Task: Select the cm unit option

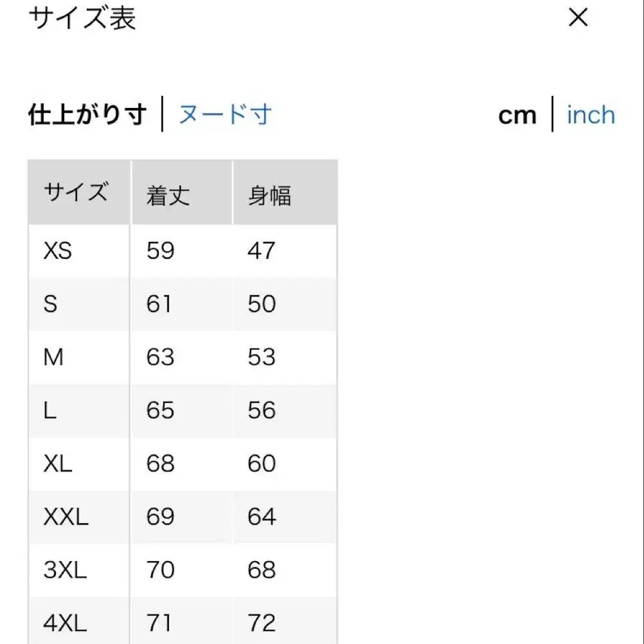Action: (x=517, y=114)
